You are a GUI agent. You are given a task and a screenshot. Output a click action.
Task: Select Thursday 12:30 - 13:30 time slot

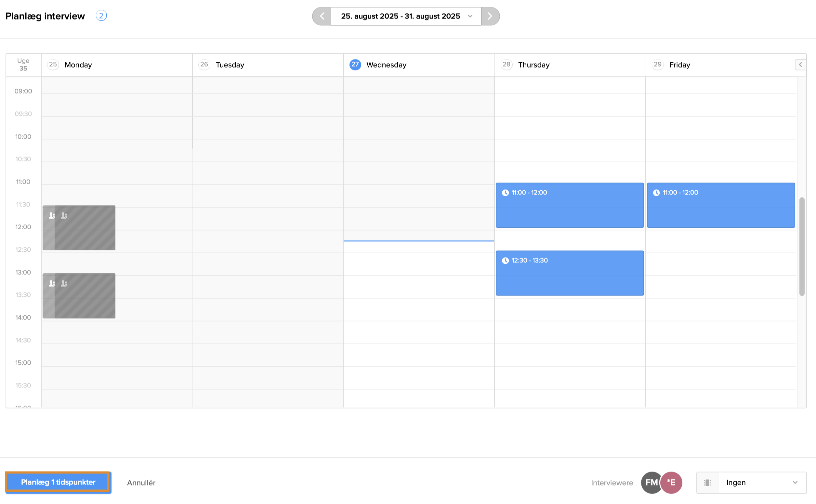click(x=570, y=273)
